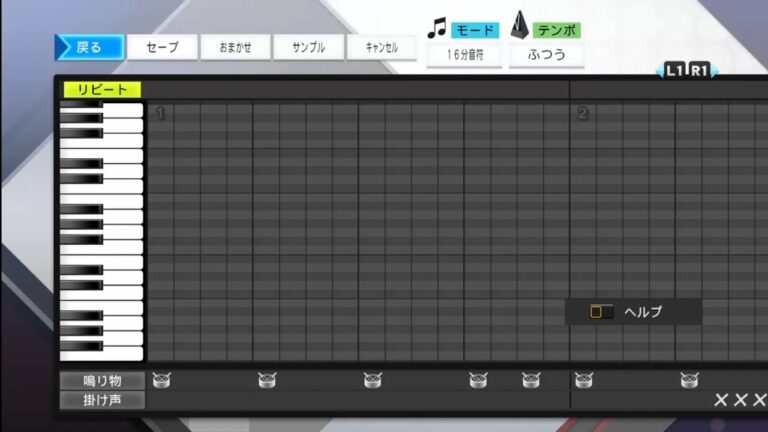Select the first drum icon in measure 2
768x432 pixels.
pos(584,380)
